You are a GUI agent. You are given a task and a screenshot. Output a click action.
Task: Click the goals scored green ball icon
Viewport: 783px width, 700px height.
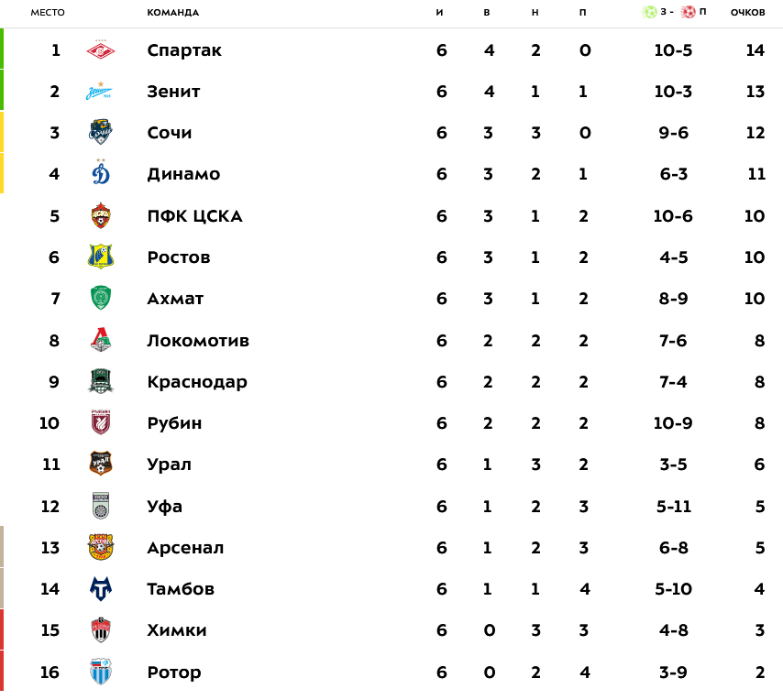coord(649,12)
